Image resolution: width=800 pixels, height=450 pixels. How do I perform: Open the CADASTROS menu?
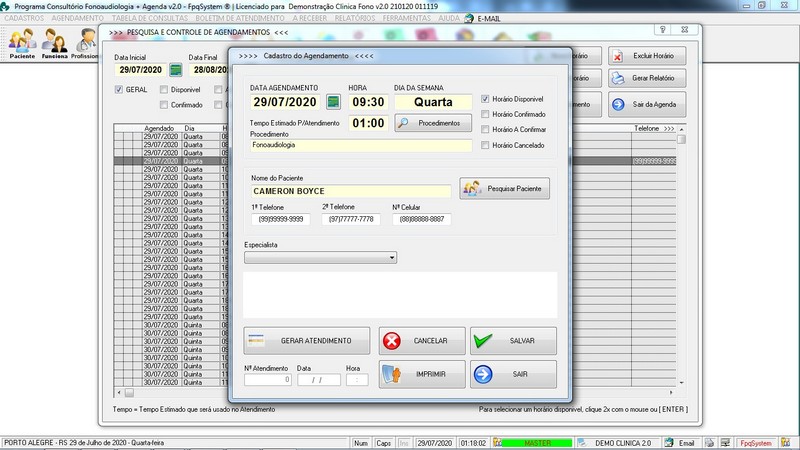[x=24, y=18]
